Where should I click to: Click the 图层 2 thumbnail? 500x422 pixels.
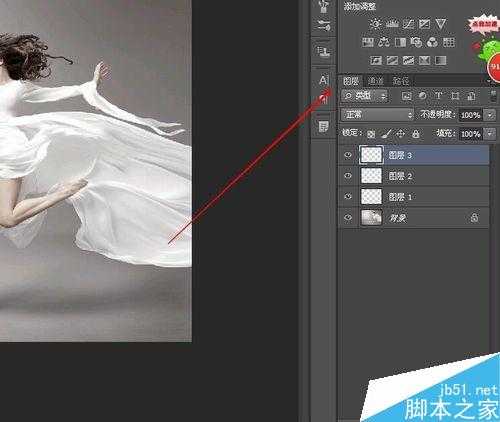pos(371,176)
